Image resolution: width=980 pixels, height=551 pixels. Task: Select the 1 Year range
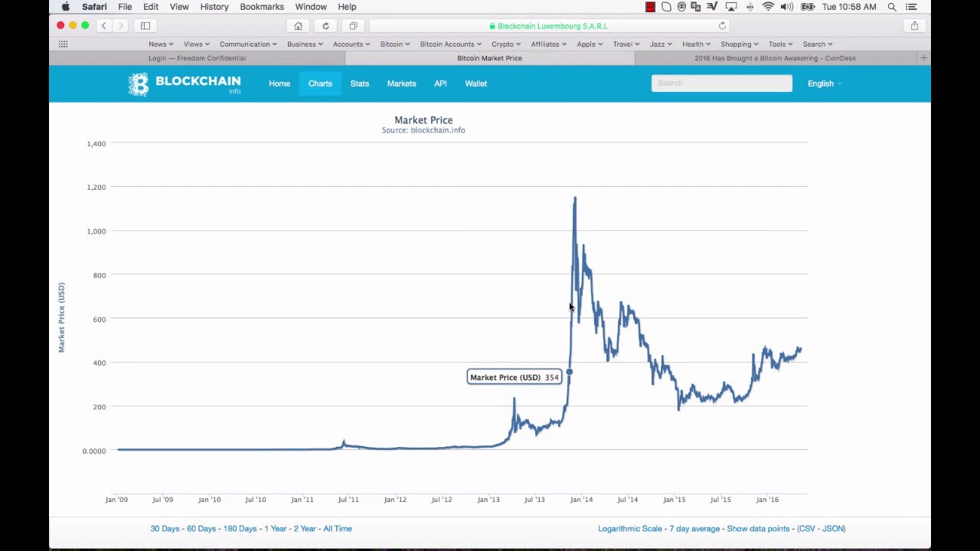click(x=276, y=529)
